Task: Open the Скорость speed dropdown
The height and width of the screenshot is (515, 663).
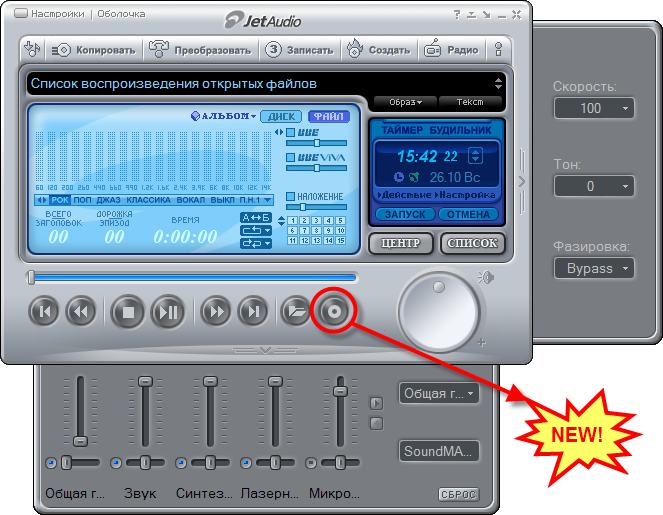Action: pos(594,108)
